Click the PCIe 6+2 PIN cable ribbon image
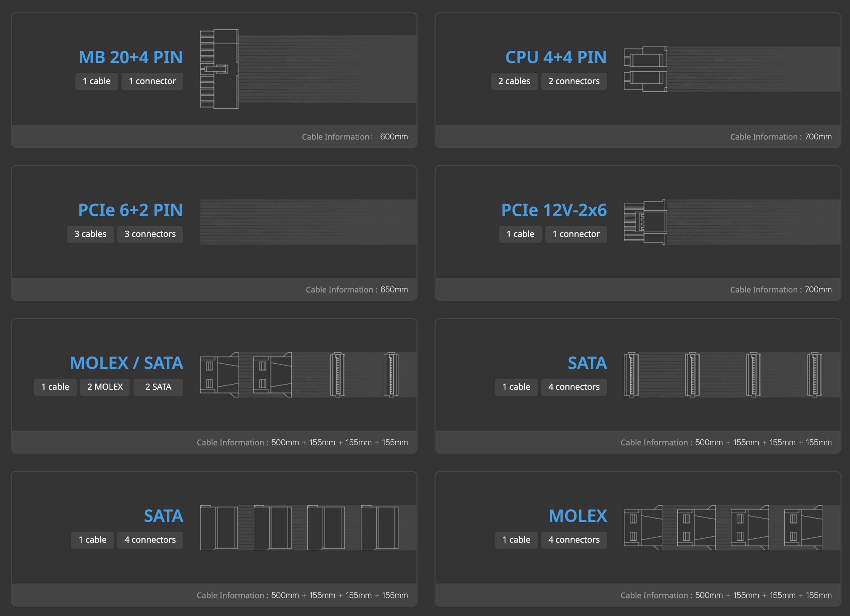This screenshot has width=850, height=616. (x=308, y=222)
